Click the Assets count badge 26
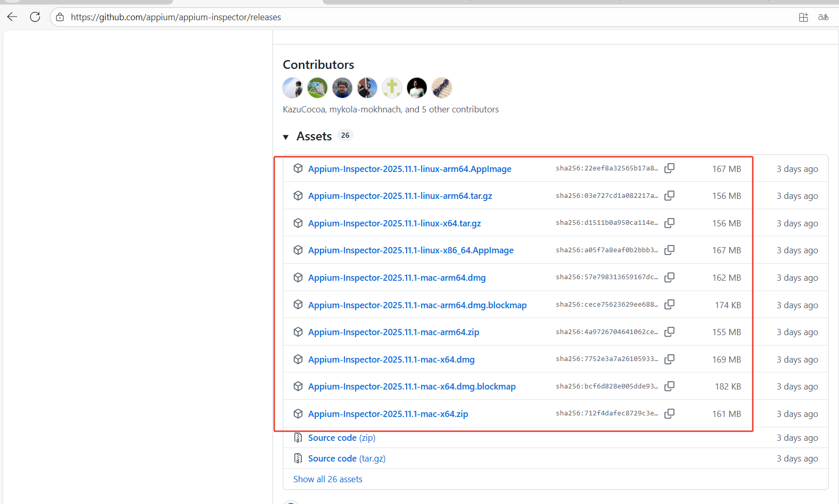839x504 pixels. tap(345, 135)
